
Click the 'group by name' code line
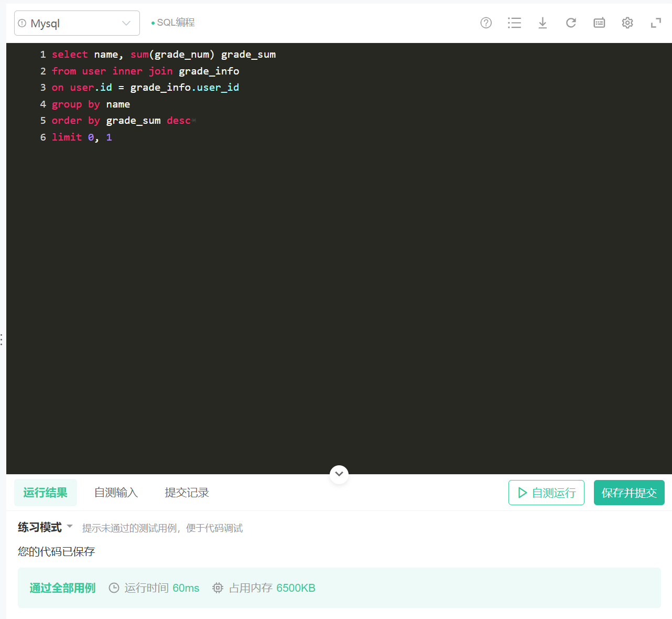pos(91,104)
